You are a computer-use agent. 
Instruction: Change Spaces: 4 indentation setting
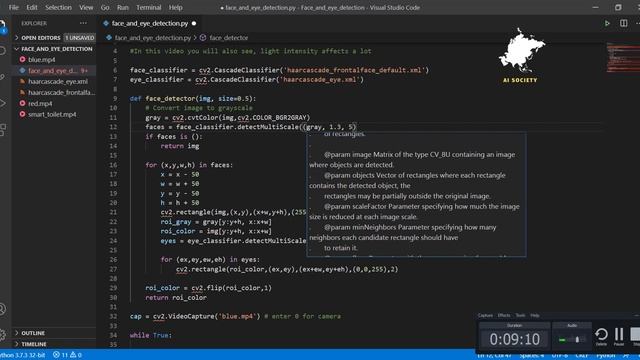531,356
